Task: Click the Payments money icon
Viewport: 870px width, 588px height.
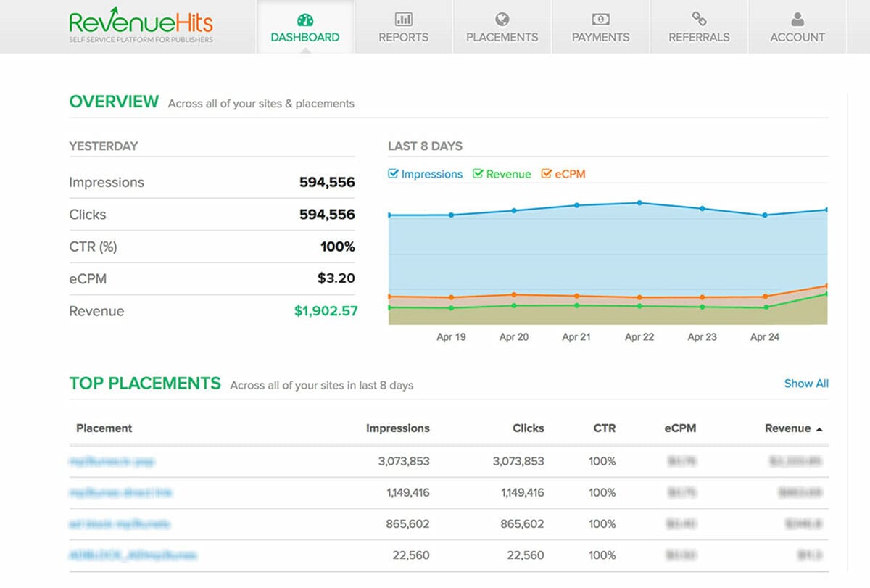Action: pos(600,20)
